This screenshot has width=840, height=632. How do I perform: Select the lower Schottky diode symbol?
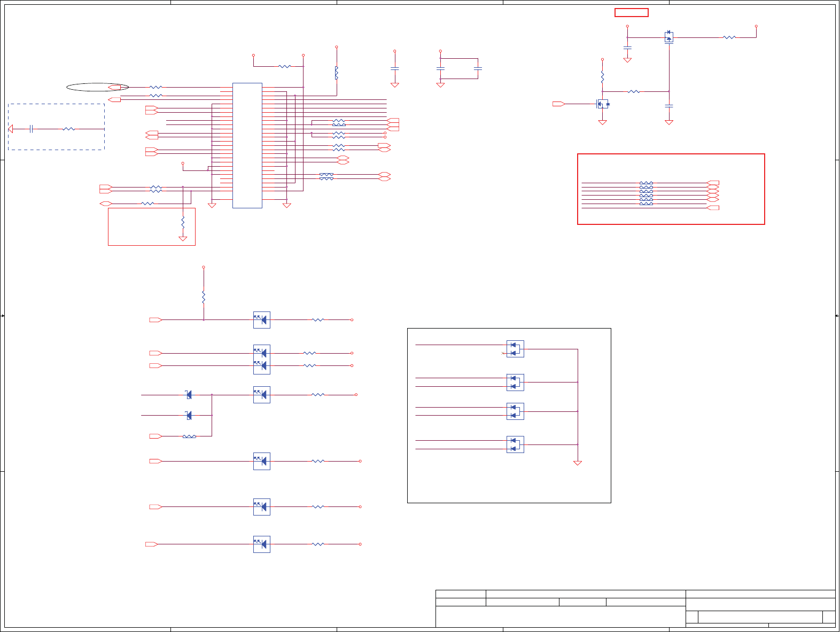click(189, 415)
